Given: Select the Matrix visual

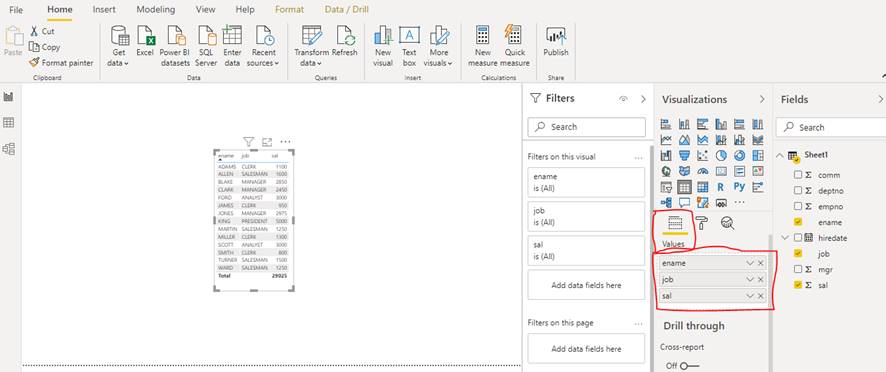Looking at the screenshot, I should tap(702, 187).
